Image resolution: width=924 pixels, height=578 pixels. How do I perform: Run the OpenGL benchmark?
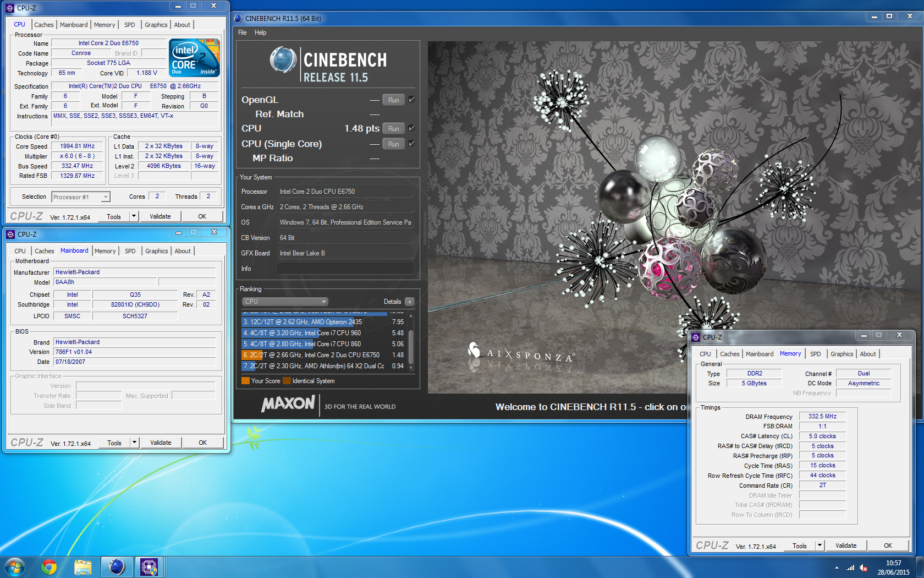[x=393, y=100]
